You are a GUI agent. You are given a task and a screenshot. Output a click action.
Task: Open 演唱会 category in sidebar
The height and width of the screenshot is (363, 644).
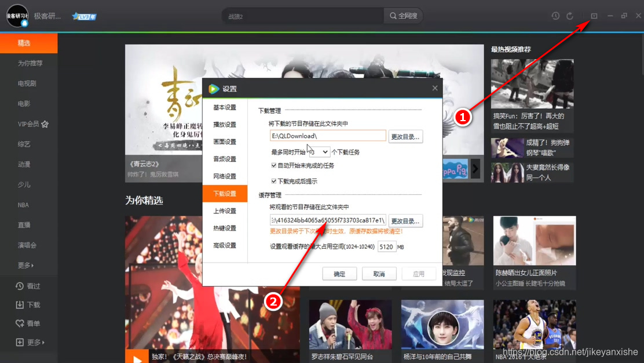(27, 245)
